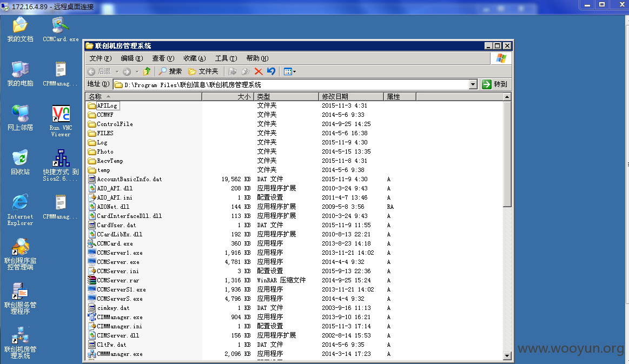Viewport: 629px width, 364px height.
Task: Sort by 修改日期 column header
Action: pyautogui.click(x=352, y=96)
